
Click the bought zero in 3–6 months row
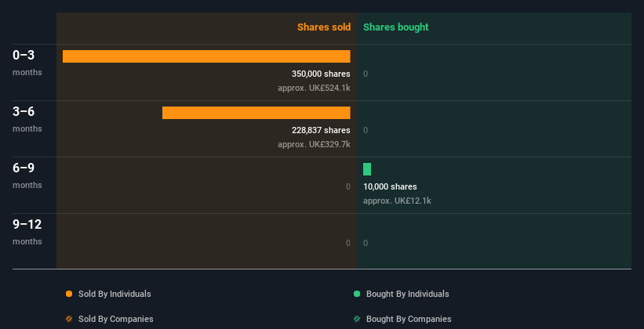coord(366,131)
